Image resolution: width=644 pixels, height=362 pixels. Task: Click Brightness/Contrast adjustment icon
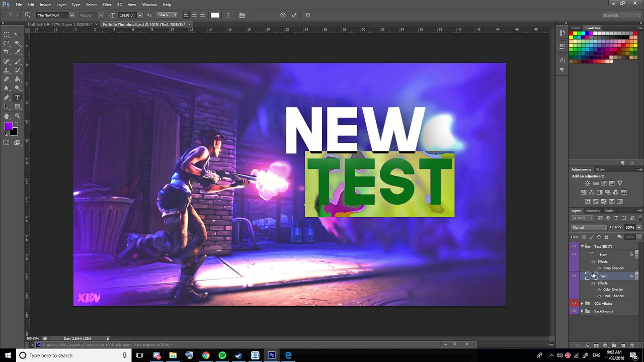pos(587,183)
